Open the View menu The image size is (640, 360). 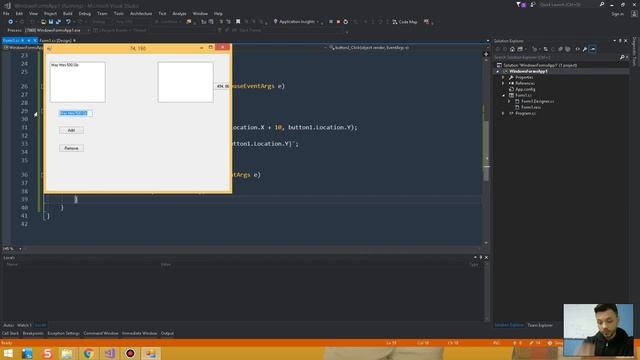click(x=33, y=13)
